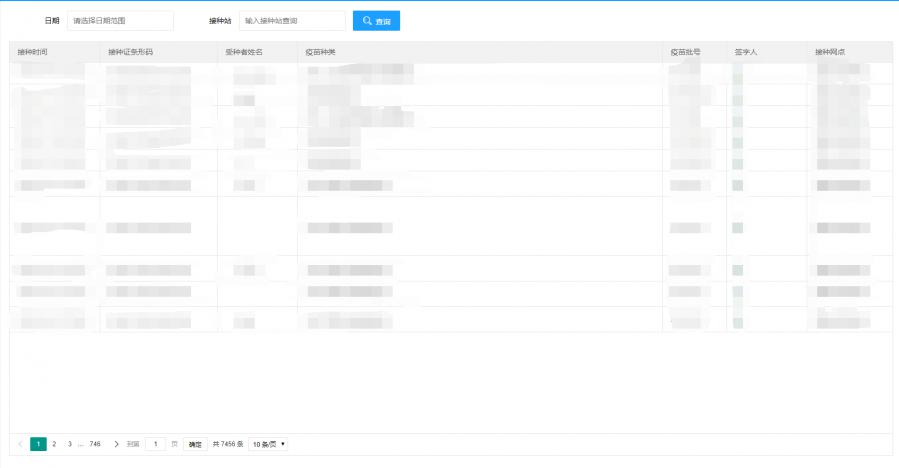Click the 受种者姓名 column header
899x468 pixels.
pos(244,52)
